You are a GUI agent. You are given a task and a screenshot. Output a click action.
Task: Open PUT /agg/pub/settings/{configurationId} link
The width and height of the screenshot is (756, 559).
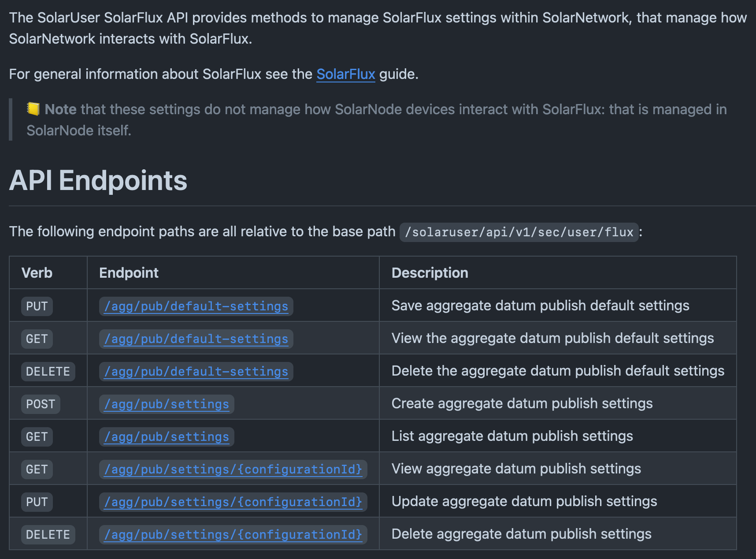(233, 502)
